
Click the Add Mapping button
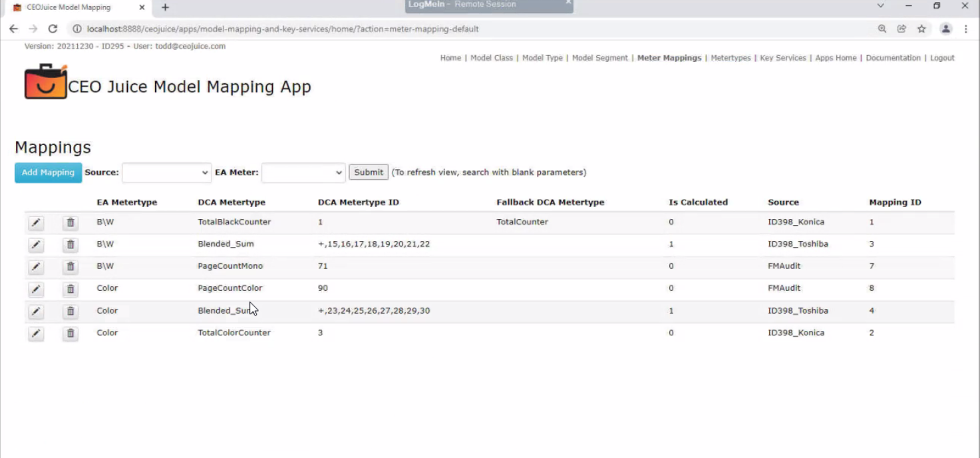click(48, 172)
